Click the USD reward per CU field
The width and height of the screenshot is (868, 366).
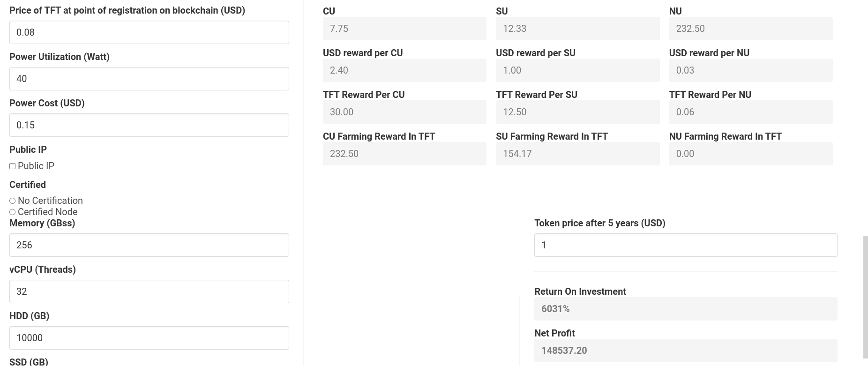[404, 70]
